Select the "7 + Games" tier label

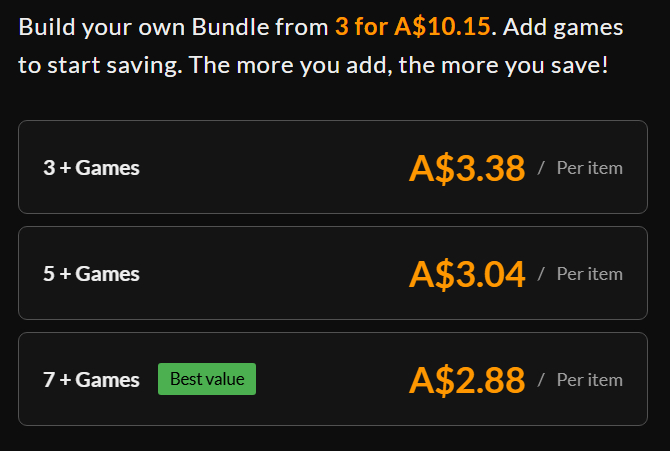coord(91,380)
